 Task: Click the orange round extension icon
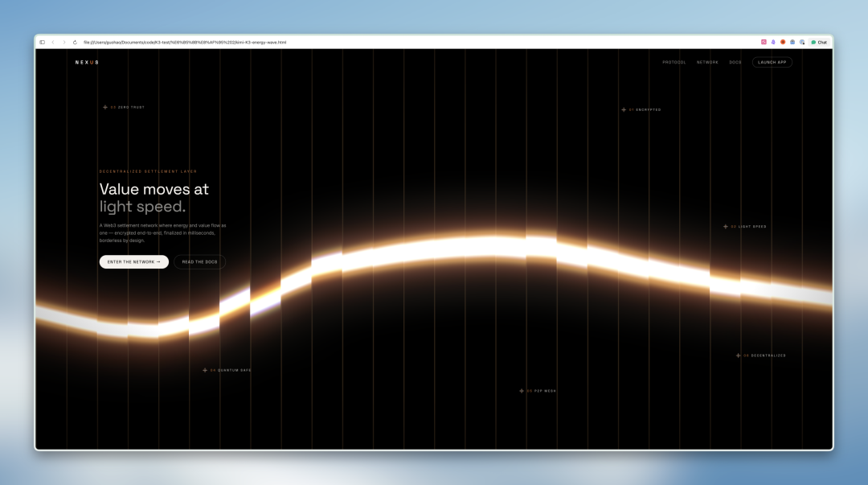(783, 42)
